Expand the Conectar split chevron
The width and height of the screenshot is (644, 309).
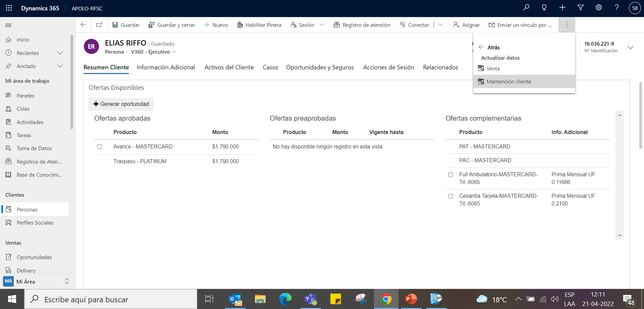(x=441, y=25)
